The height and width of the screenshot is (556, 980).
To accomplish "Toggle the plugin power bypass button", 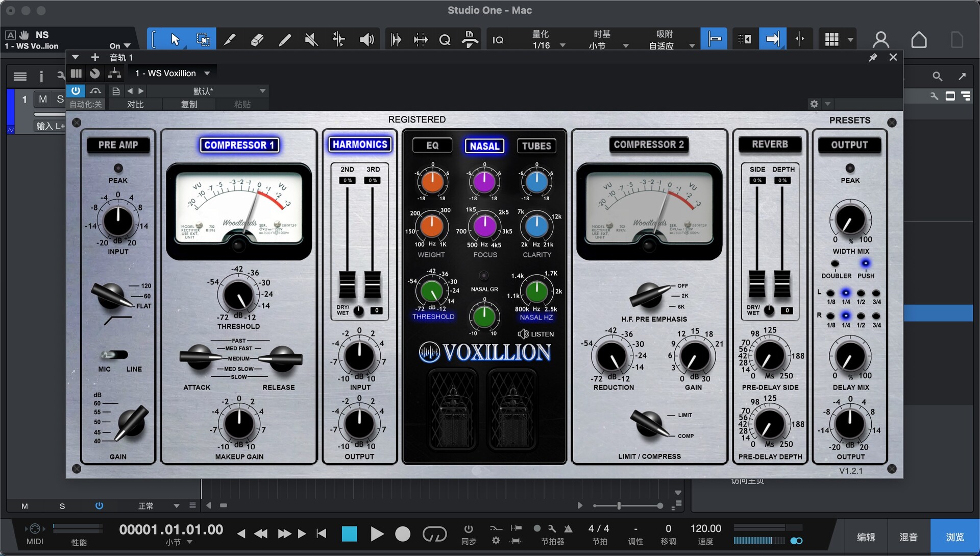I will click(x=76, y=91).
